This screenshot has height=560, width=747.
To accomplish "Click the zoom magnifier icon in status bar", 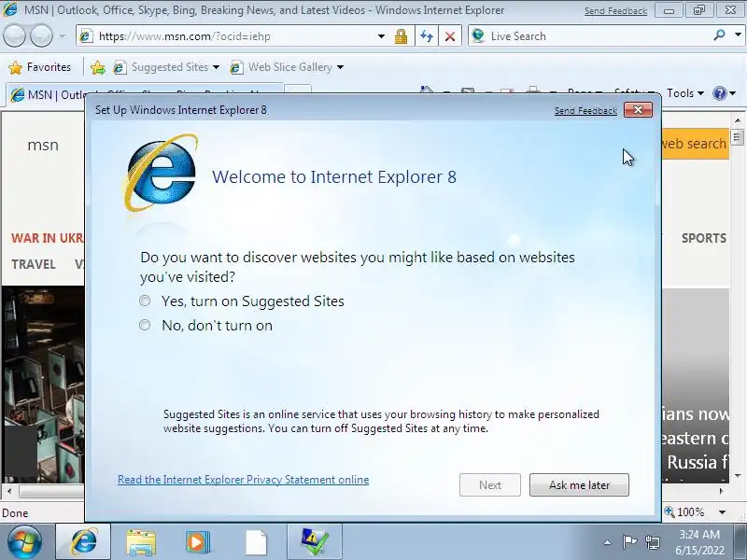I will pyautogui.click(x=669, y=511).
